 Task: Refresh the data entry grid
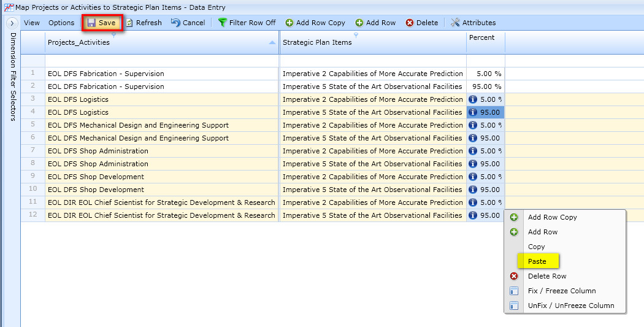click(x=144, y=23)
